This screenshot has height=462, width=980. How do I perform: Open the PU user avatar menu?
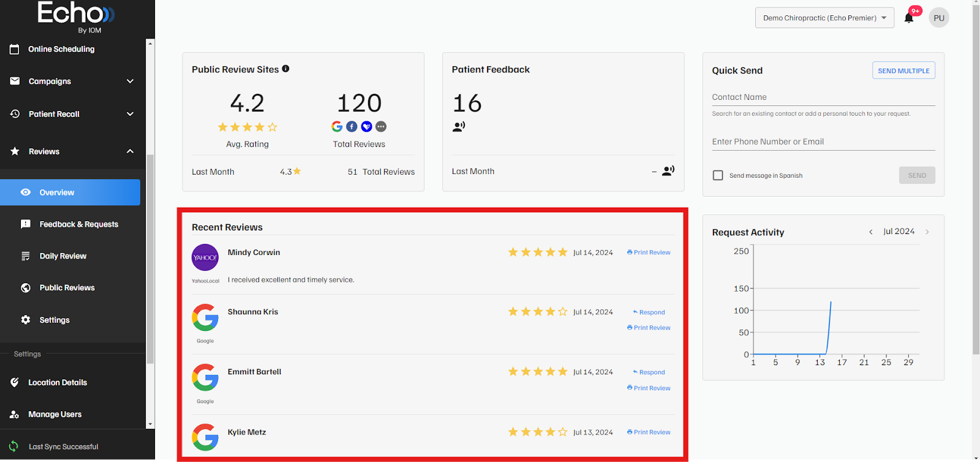click(939, 18)
